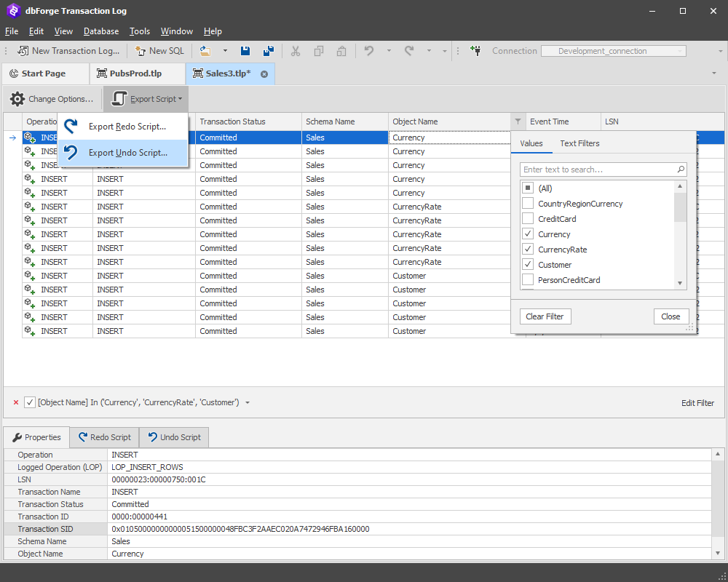Click the Object Name column filter funnel icon

coord(518,121)
